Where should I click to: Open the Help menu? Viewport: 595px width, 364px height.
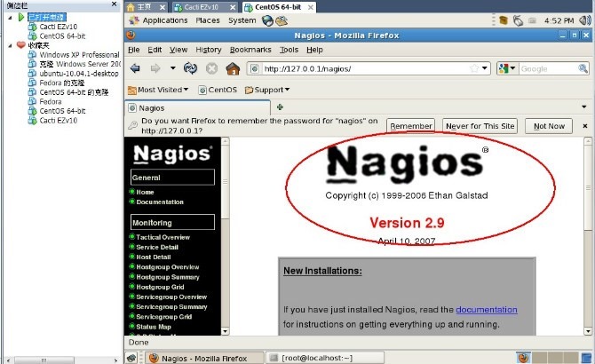click(x=314, y=50)
